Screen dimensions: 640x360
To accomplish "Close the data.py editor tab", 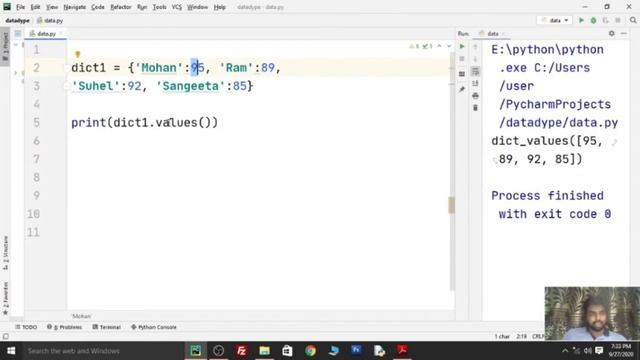I will [61, 34].
